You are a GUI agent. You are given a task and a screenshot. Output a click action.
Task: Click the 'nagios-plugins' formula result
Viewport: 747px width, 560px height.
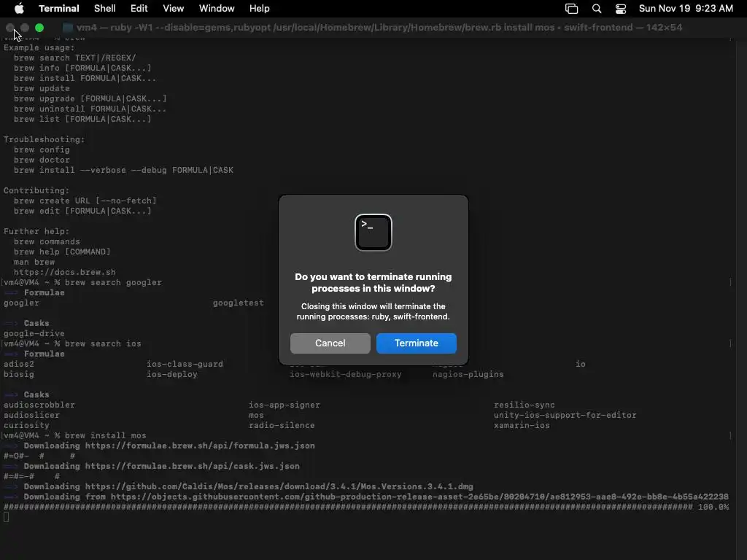(468, 374)
